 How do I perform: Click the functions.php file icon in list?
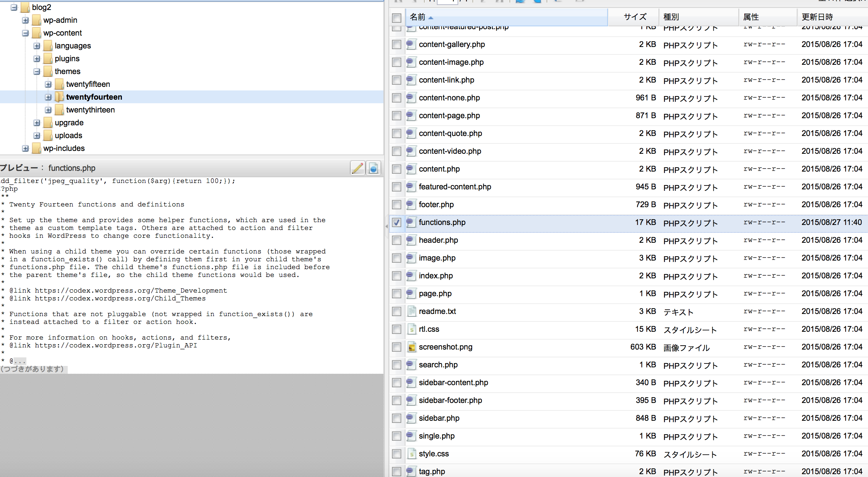[x=411, y=222]
